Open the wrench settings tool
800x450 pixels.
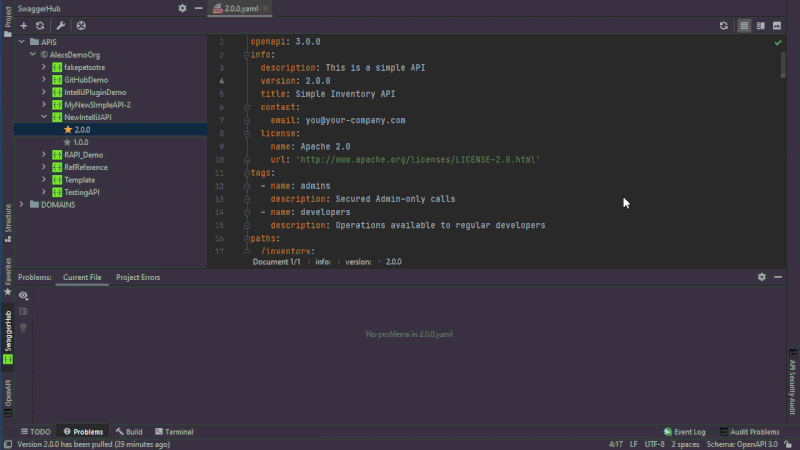tap(60, 26)
